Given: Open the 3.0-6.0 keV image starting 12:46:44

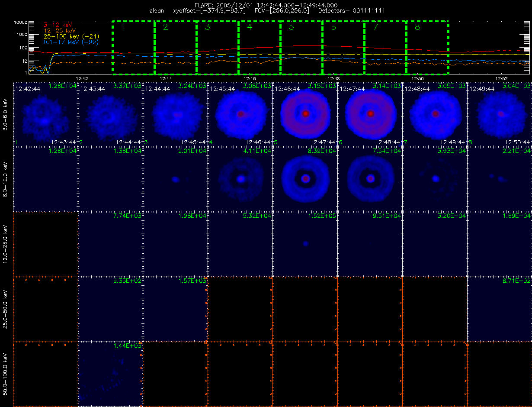Looking at the screenshot, I should tap(305, 113).
